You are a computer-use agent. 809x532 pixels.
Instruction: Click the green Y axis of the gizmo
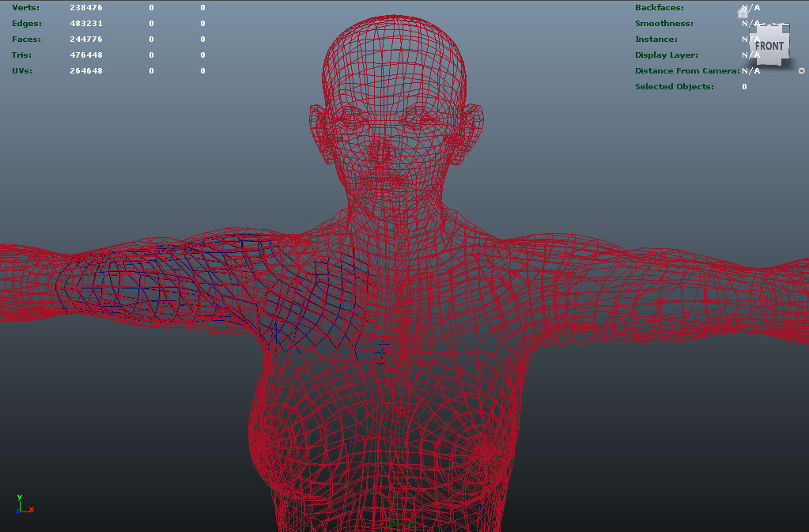pos(19,500)
